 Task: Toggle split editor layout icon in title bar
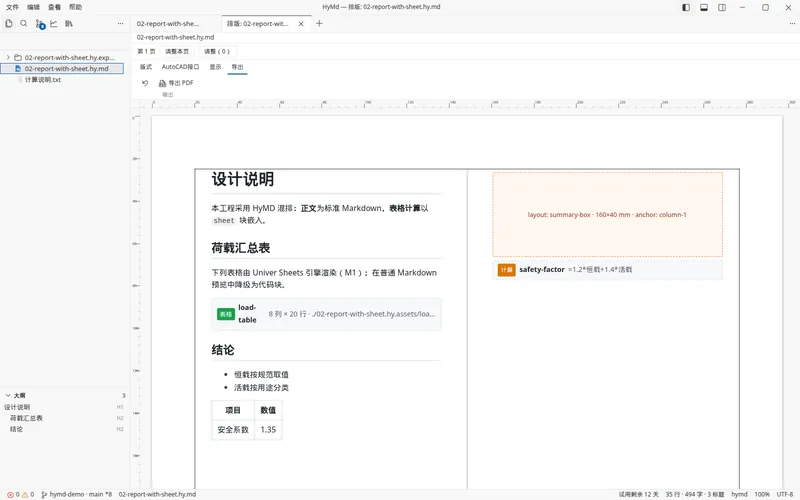click(x=722, y=7)
